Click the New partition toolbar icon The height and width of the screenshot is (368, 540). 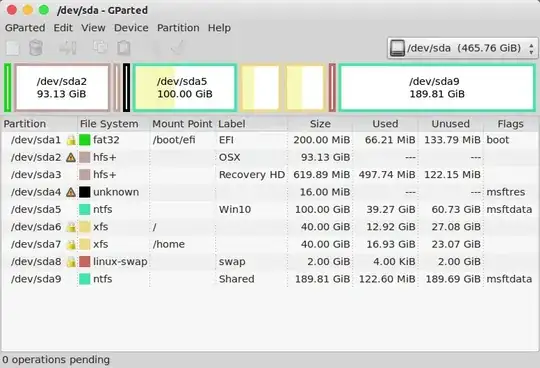(13, 48)
